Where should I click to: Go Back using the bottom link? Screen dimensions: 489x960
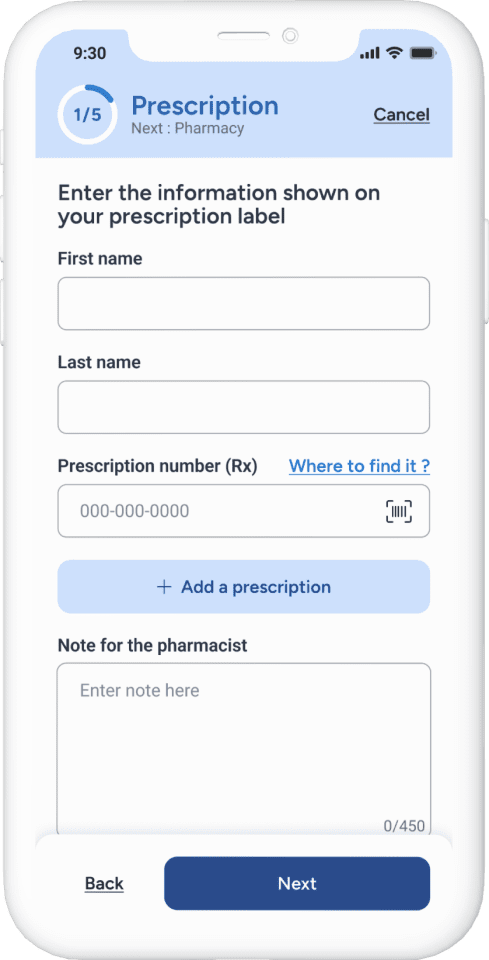point(104,883)
